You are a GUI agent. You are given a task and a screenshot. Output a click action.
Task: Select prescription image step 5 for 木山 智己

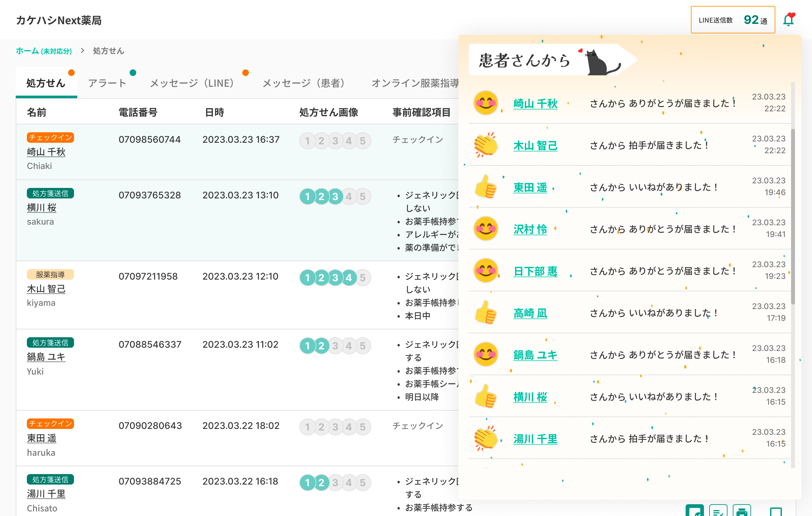coord(362,278)
